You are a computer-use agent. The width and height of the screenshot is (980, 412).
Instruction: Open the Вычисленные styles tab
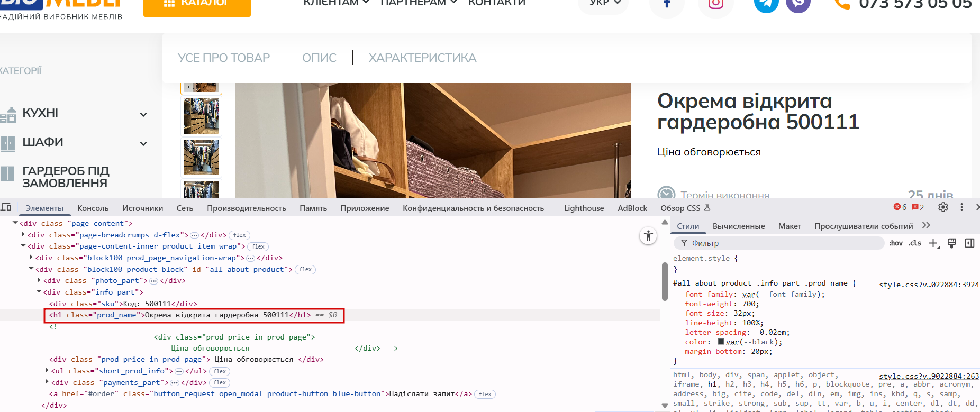738,226
